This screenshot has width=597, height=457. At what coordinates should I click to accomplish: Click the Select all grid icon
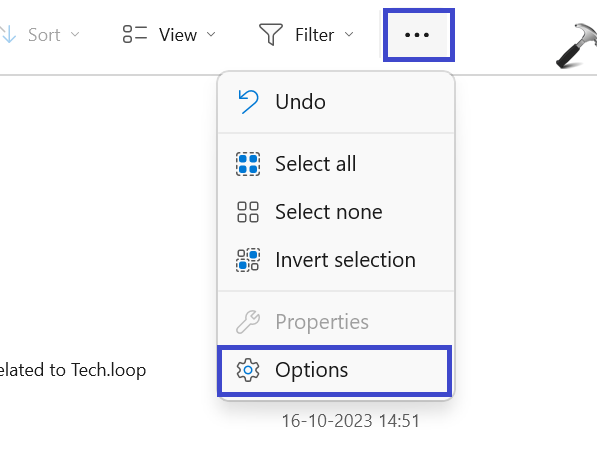point(248,164)
